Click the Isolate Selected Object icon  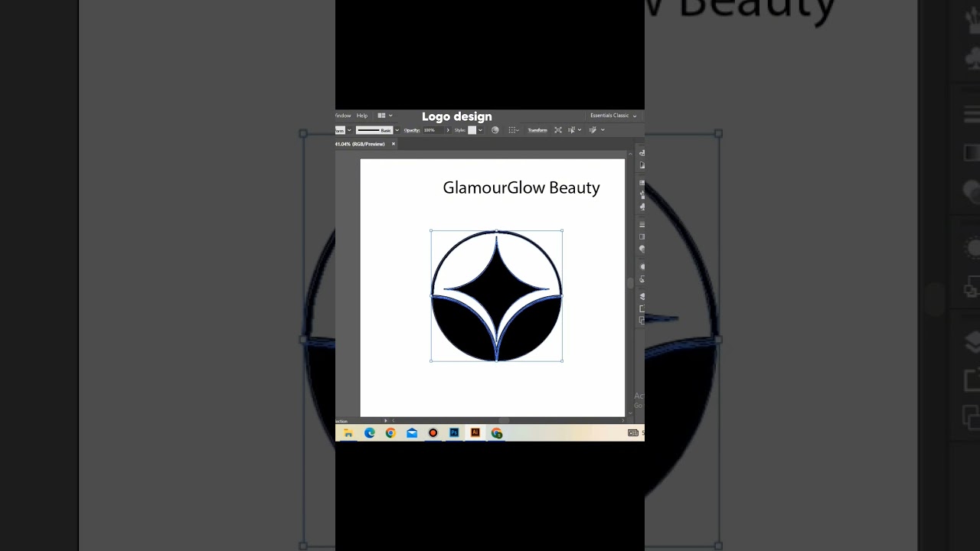(x=558, y=130)
